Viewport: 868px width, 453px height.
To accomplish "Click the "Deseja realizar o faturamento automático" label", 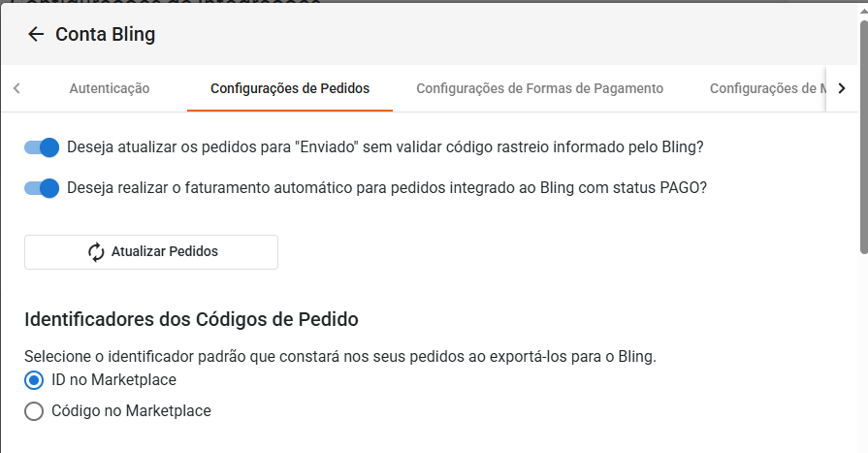I will point(387,188).
